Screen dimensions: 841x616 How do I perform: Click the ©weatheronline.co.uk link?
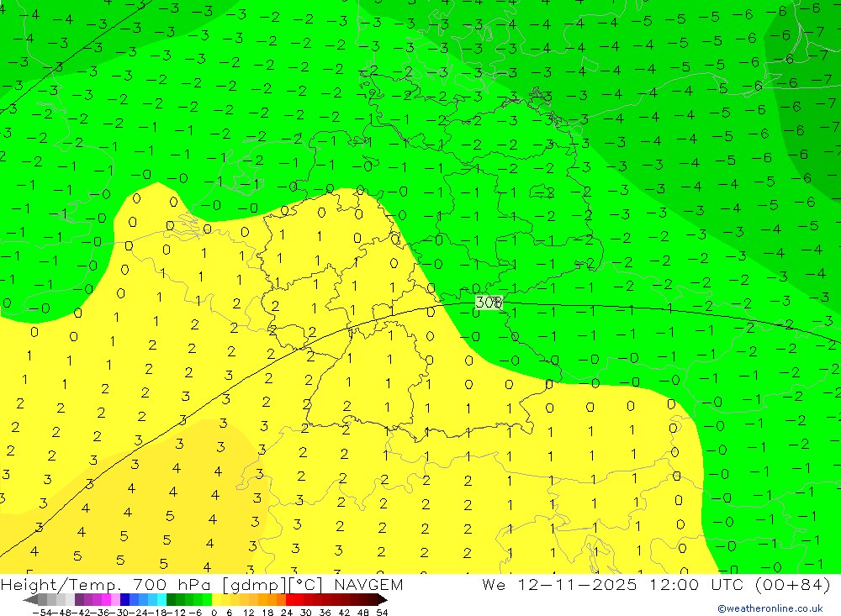click(770, 608)
